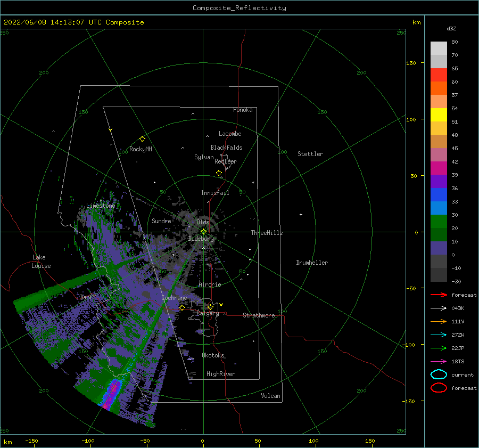Click the current legend label

coord(463,375)
